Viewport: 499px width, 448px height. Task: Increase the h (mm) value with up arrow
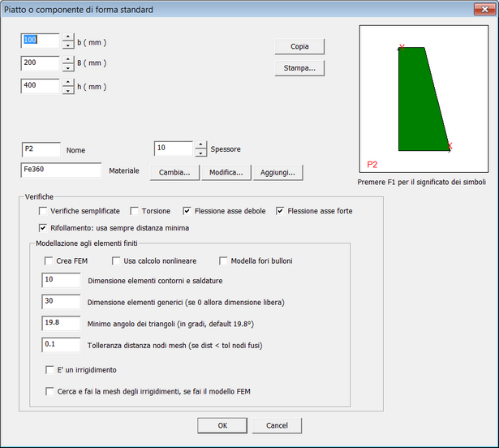[67, 82]
